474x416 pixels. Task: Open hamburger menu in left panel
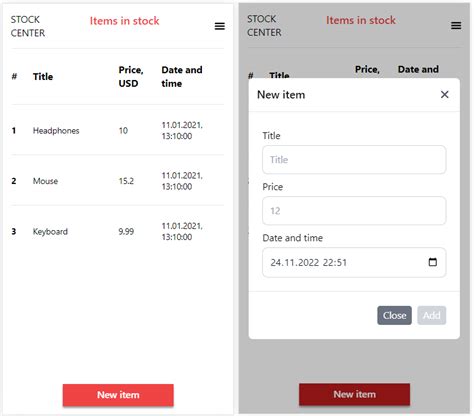(219, 26)
